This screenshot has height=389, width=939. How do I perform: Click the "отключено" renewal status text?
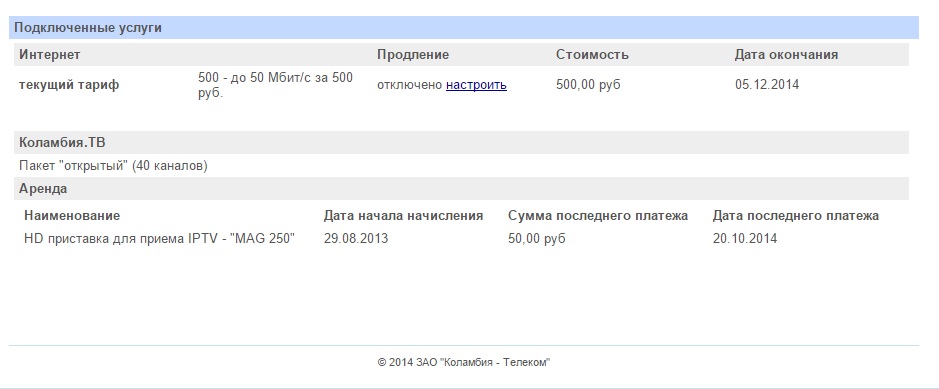(410, 85)
